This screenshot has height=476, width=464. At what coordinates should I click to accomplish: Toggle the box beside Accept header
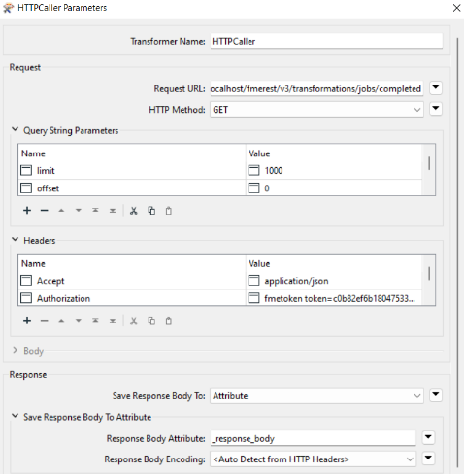tap(26, 281)
